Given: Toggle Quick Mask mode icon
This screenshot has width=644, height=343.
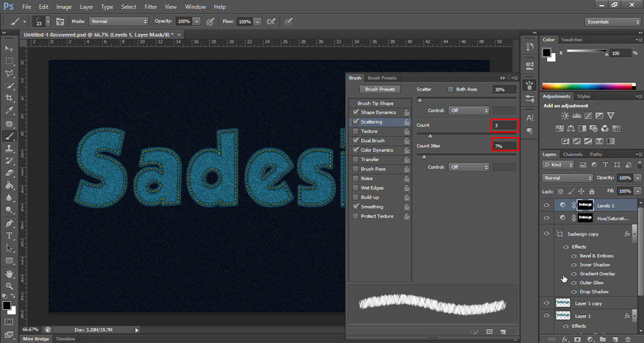Looking at the screenshot, I should 9,322.
